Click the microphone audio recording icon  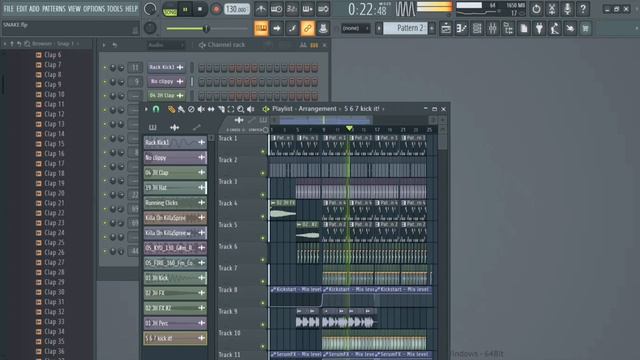click(x=567, y=9)
